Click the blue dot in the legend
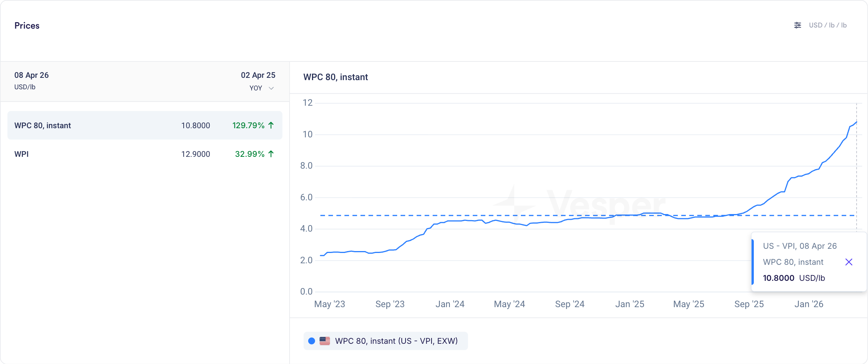 [x=312, y=341]
